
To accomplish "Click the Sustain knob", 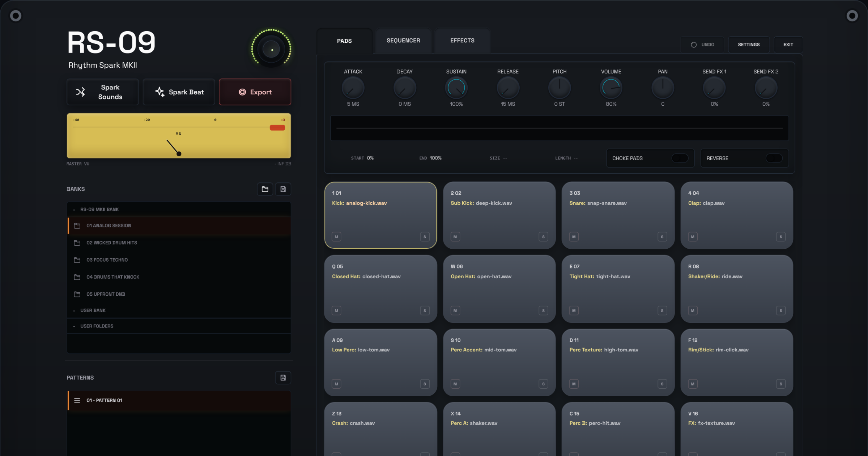I will (x=456, y=88).
